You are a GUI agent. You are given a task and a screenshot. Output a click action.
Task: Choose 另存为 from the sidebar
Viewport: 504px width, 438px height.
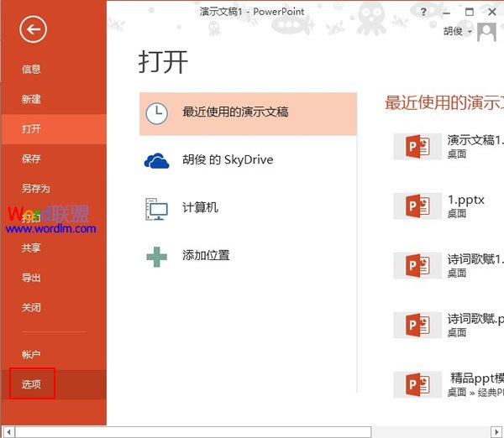click(35, 188)
